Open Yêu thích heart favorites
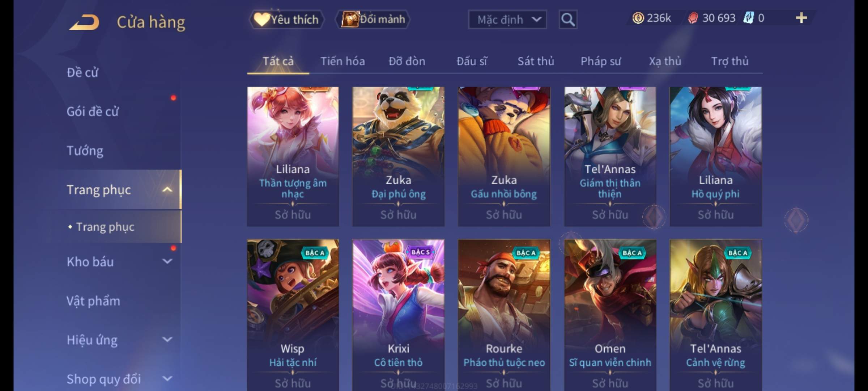The image size is (868, 391). (286, 20)
